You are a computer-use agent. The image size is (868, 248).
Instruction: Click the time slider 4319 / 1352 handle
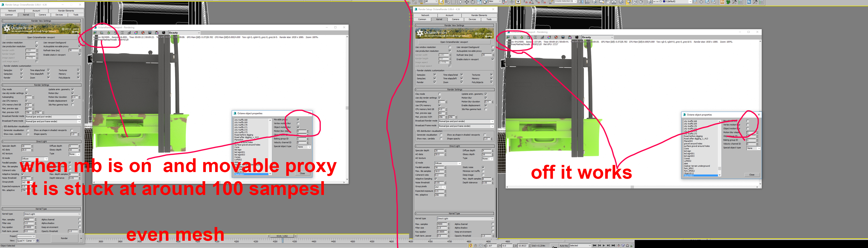pos(282,236)
